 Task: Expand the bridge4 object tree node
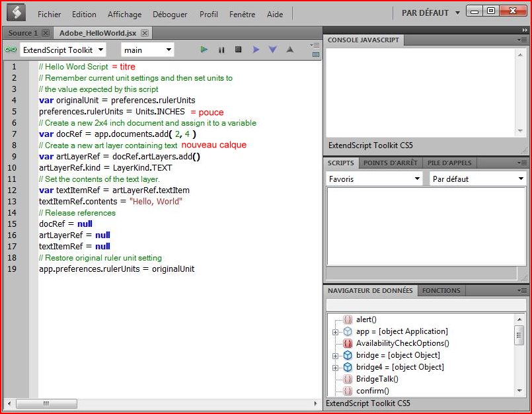pyautogui.click(x=336, y=368)
